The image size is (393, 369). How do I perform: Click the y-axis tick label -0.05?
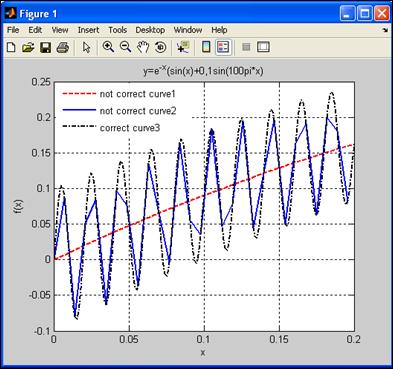[40, 295]
